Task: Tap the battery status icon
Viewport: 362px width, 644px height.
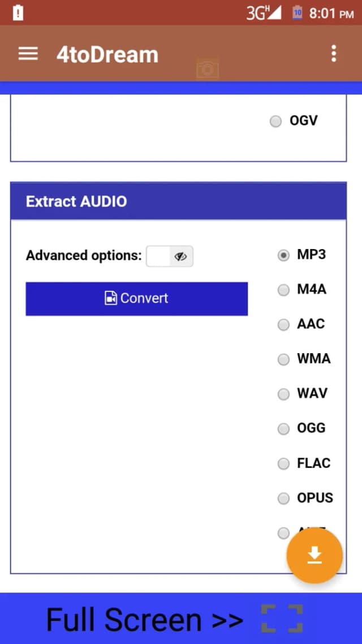Action: click(x=297, y=14)
